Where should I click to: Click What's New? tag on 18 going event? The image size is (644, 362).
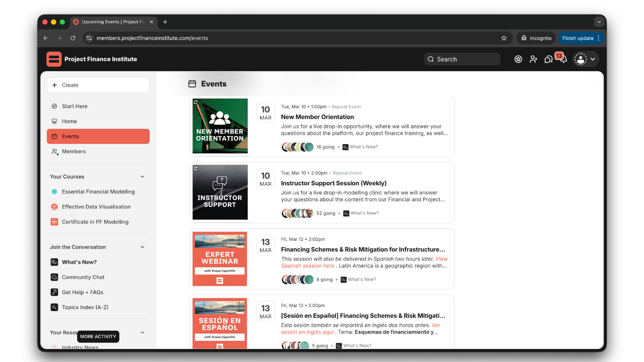360,147
